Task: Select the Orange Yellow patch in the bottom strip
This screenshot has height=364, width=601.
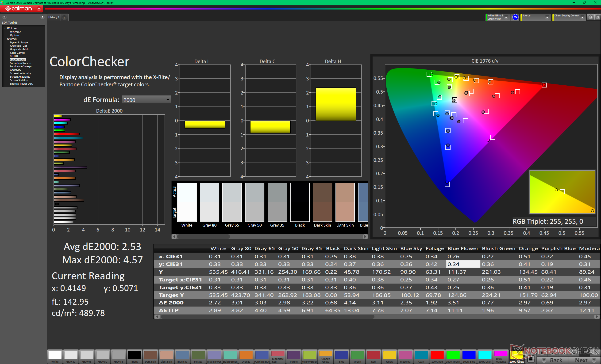Action: point(325,357)
